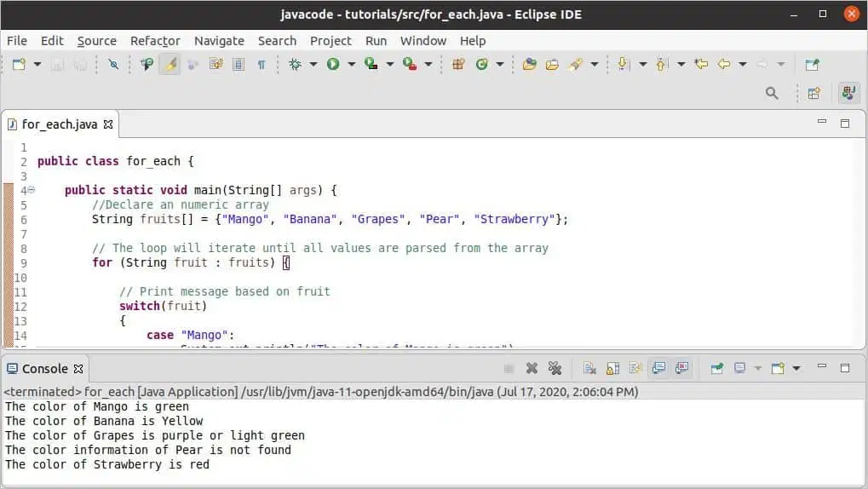Expand the Debug dropdown arrow
The height and width of the screenshot is (489, 868).
coord(313,64)
